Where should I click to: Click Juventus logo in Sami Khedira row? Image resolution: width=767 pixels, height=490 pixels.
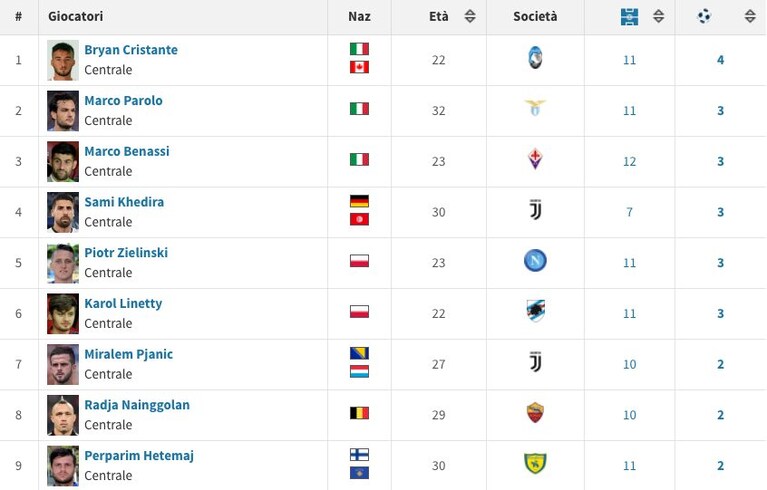(x=536, y=210)
